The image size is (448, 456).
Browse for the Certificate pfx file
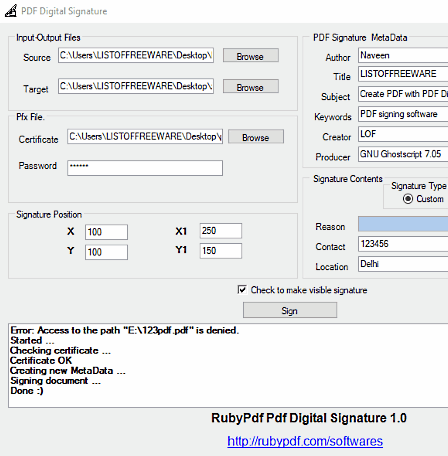[x=256, y=137]
